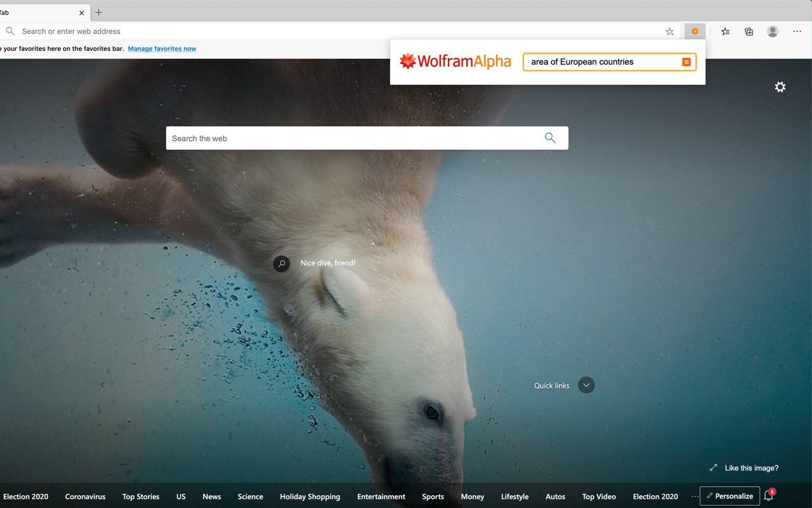Click the image info search icon

[282, 264]
